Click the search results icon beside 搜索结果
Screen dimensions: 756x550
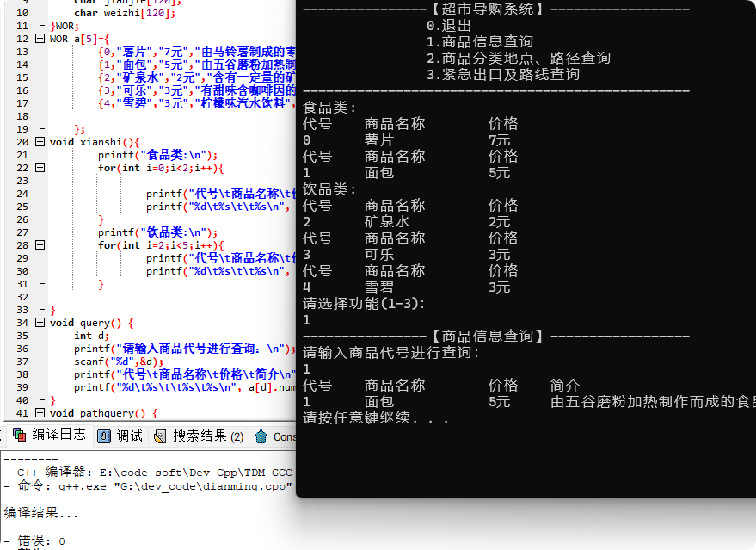[x=160, y=436]
